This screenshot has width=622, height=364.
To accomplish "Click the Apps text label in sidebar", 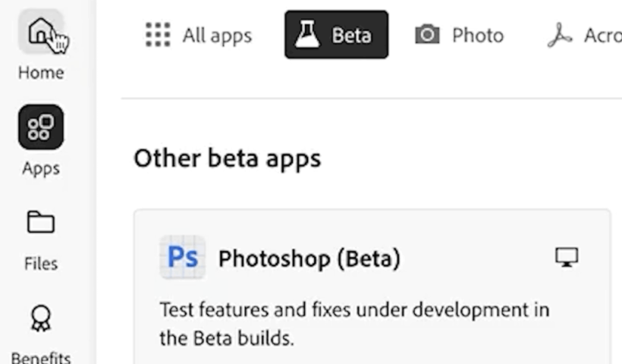I will [41, 168].
